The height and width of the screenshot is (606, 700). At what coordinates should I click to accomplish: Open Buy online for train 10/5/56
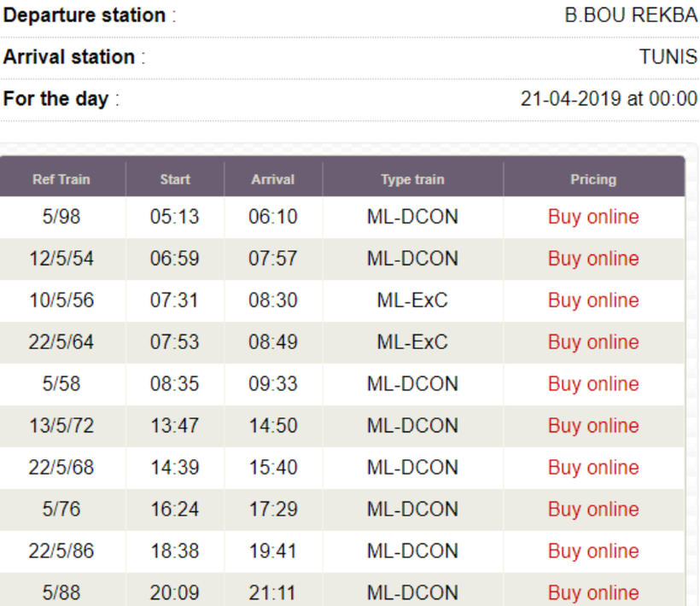(x=593, y=300)
